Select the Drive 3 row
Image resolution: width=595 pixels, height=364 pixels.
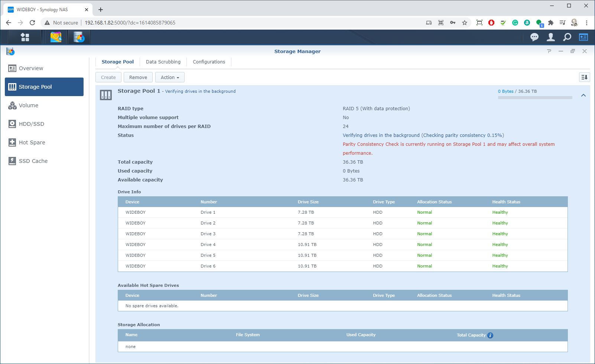[342, 234]
